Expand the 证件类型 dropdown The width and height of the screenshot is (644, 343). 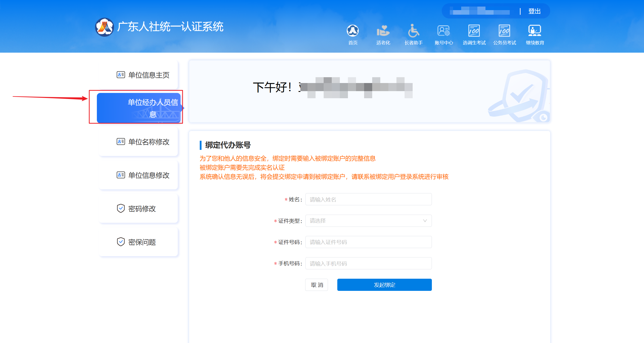coord(368,221)
